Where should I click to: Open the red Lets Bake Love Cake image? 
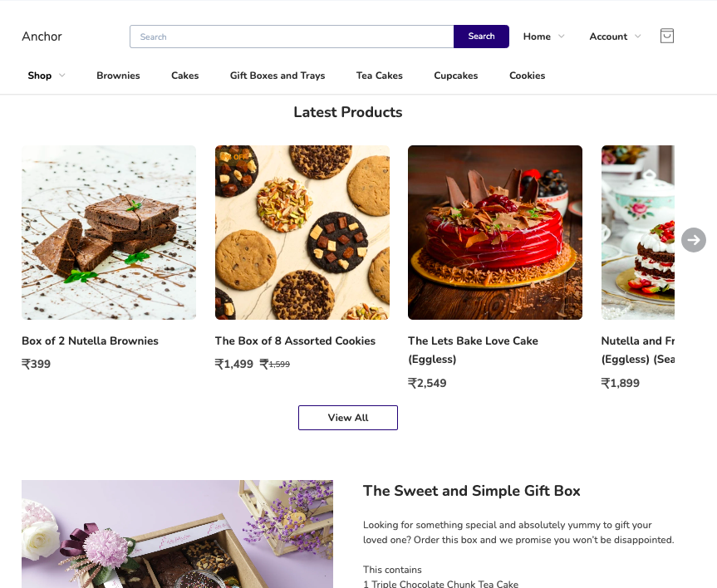pos(495,233)
